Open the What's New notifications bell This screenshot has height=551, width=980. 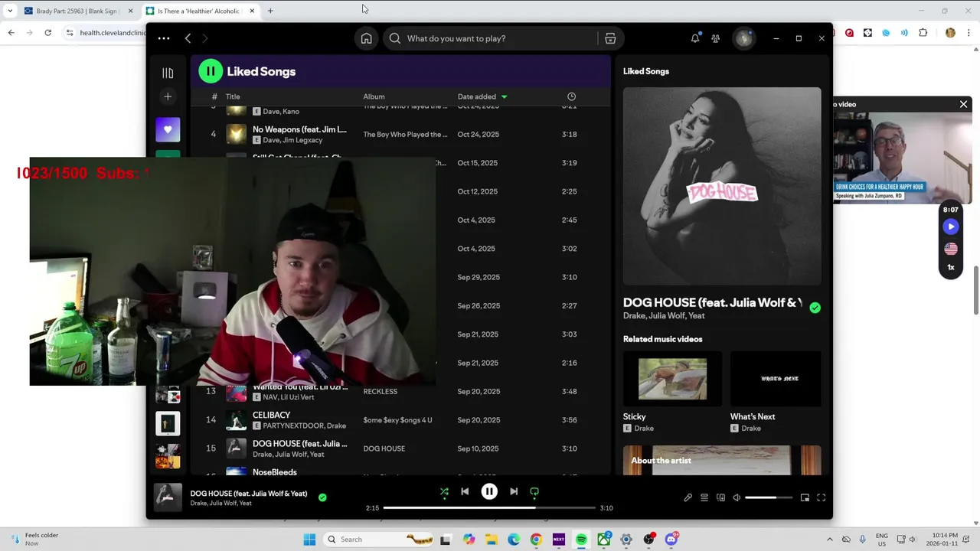pos(695,38)
